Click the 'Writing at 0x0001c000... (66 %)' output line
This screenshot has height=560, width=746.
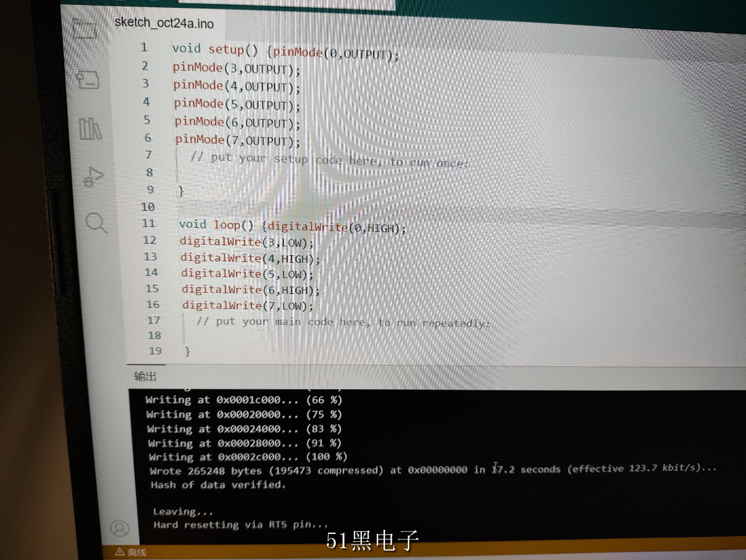[244, 400]
